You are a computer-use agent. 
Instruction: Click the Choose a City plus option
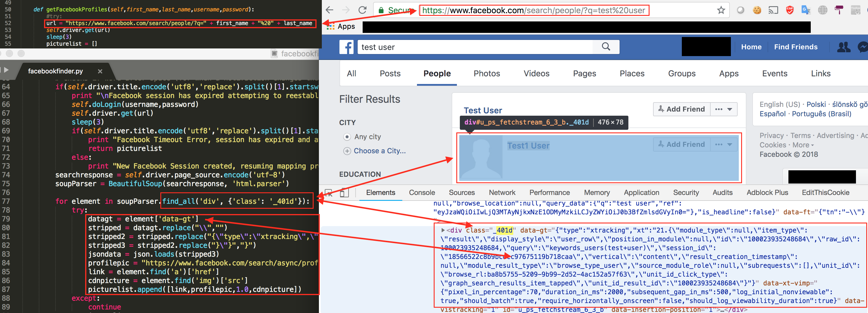click(x=347, y=151)
